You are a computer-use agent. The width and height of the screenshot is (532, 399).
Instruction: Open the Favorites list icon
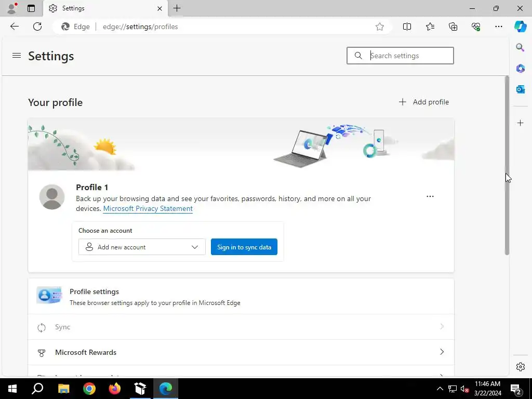pyautogui.click(x=430, y=26)
